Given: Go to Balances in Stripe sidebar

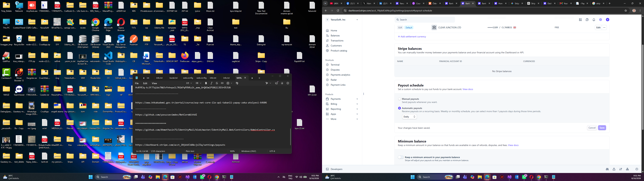Looking at the screenshot, I should coord(333,36).
